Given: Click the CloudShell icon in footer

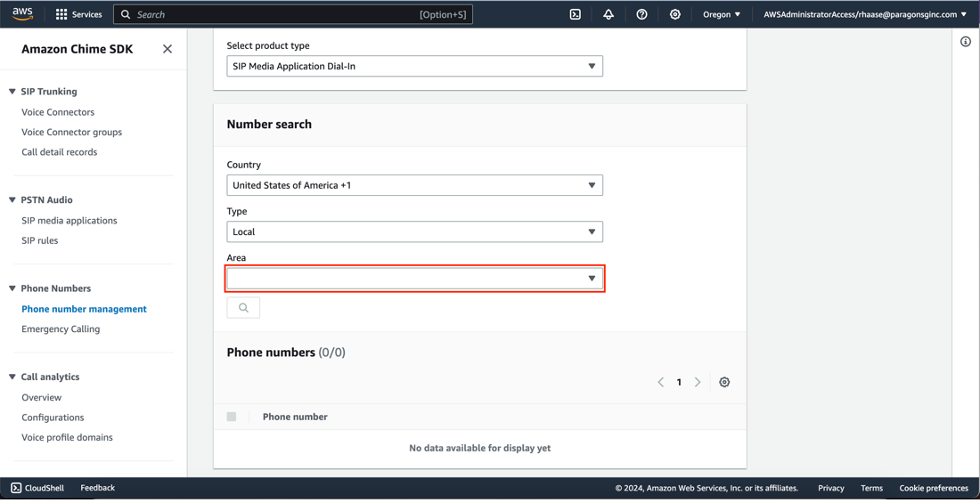Looking at the screenshot, I should click(x=17, y=488).
